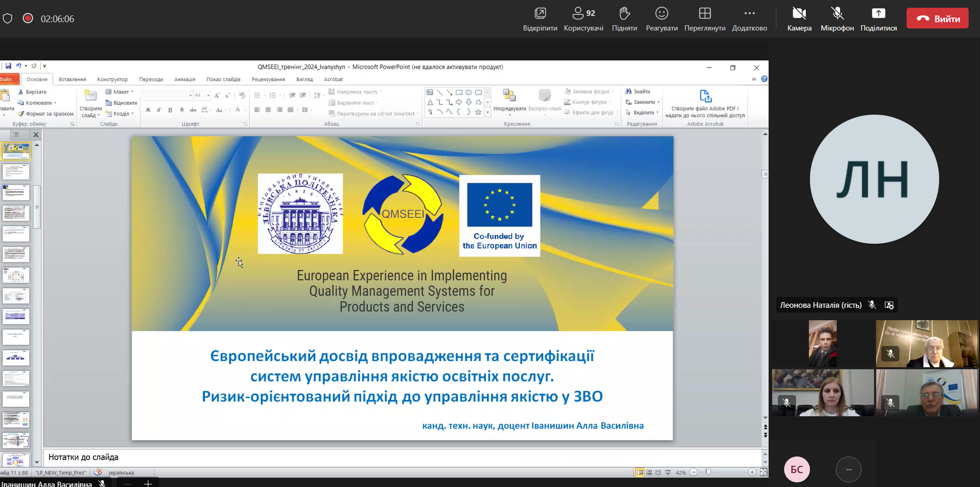Click the unpin (Відкріпити) icon
980x487 pixels.
pyautogui.click(x=540, y=13)
